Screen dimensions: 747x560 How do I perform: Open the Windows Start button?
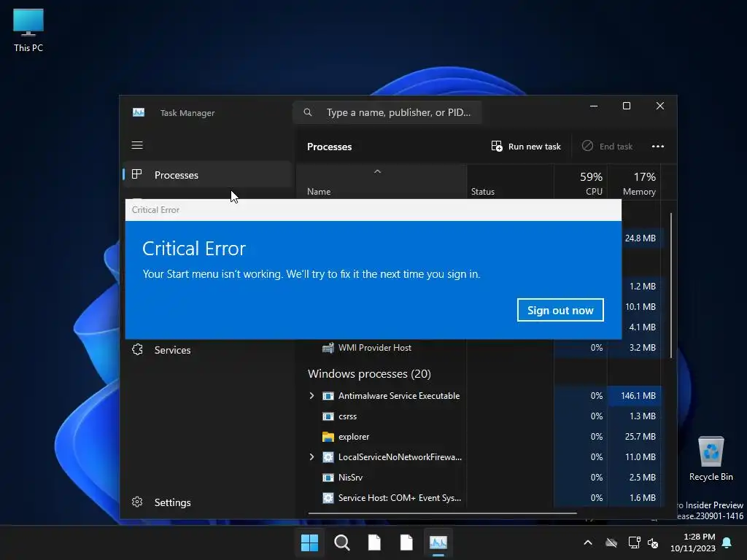coord(309,542)
